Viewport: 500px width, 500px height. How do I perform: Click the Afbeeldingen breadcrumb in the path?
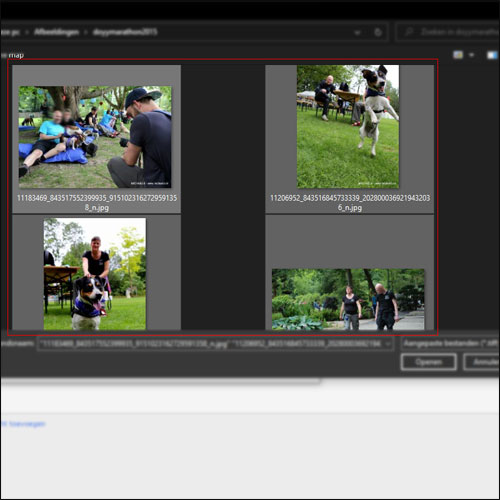pos(56,32)
